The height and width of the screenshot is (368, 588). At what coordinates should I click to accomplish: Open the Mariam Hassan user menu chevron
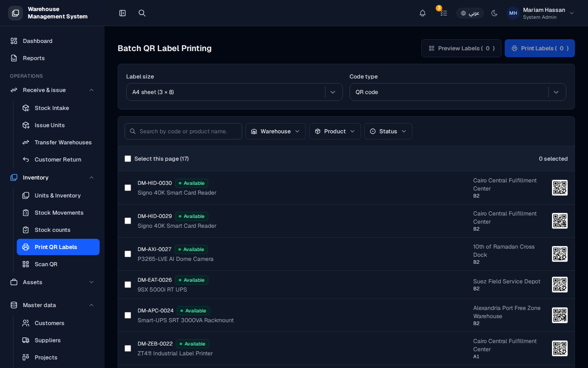click(572, 13)
